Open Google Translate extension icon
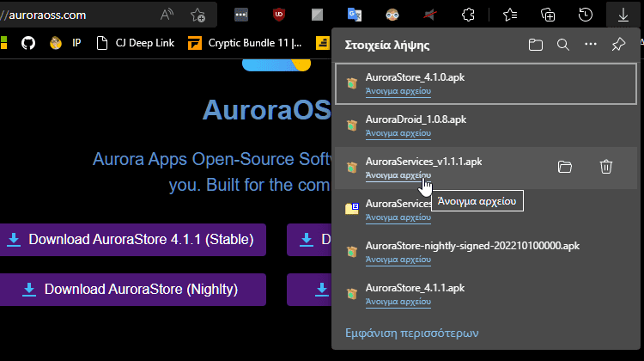Image resolution: width=644 pixels, height=361 pixels. [355, 15]
